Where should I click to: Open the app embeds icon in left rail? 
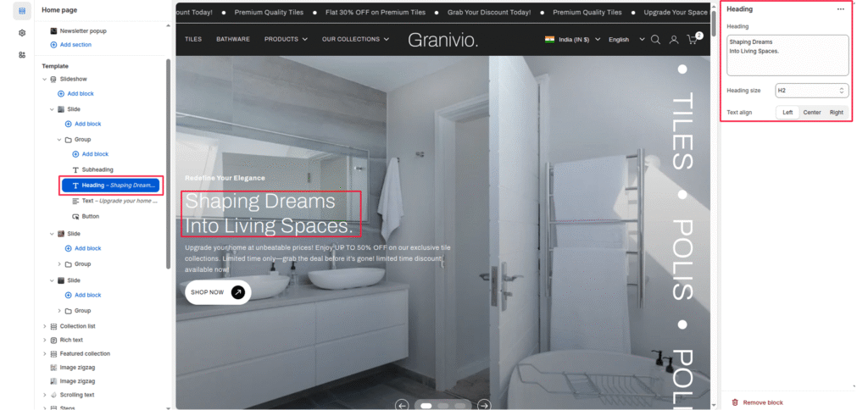[22, 54]
